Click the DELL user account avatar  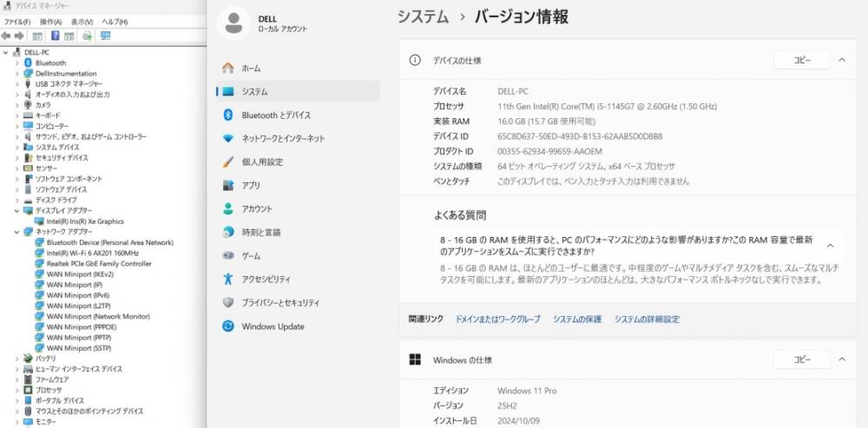233,23
